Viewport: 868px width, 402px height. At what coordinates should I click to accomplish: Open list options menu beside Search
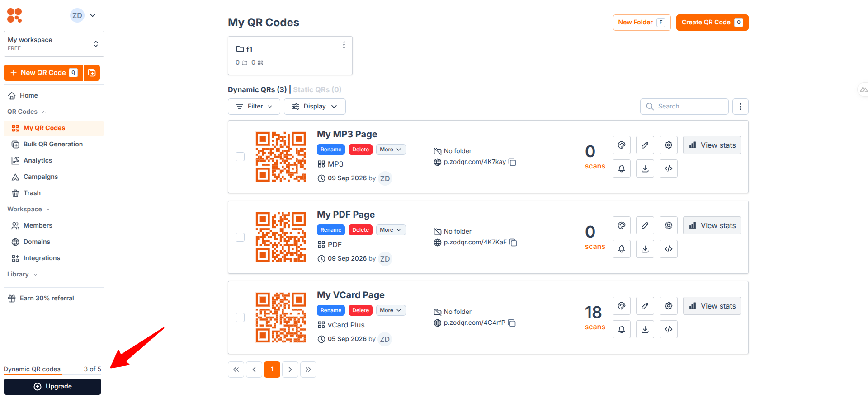point(741,107)
